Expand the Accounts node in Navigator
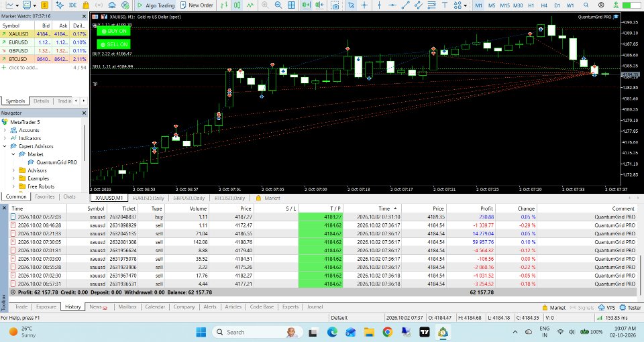Image resolution: width=644 pixels, height=342 pixels. pyautogui.click(x=5, y=130)
